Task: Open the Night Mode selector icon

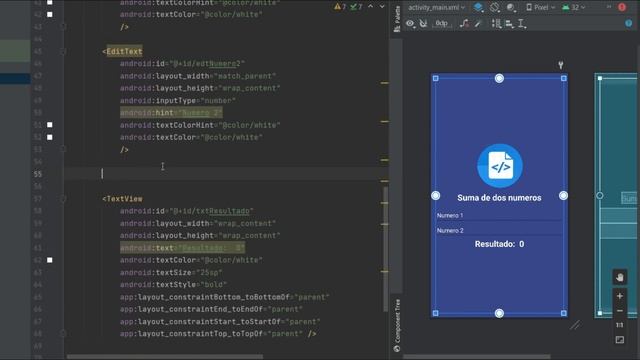Action: pyautogui.click(x=511, y=7)
